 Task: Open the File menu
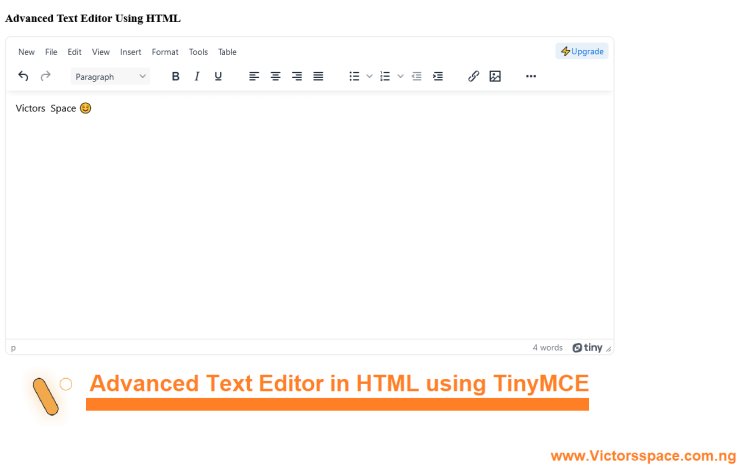pos(51,52)
